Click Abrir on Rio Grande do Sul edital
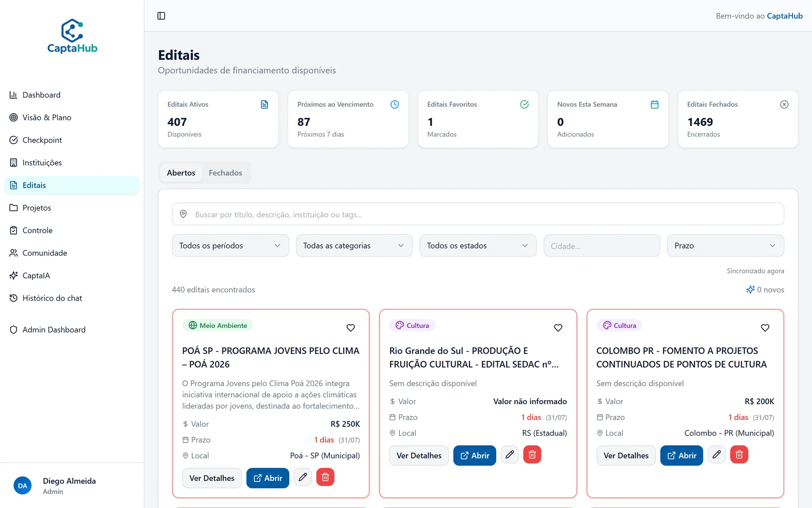The height and width of the screenshot is (508, 812). (475, 456)
